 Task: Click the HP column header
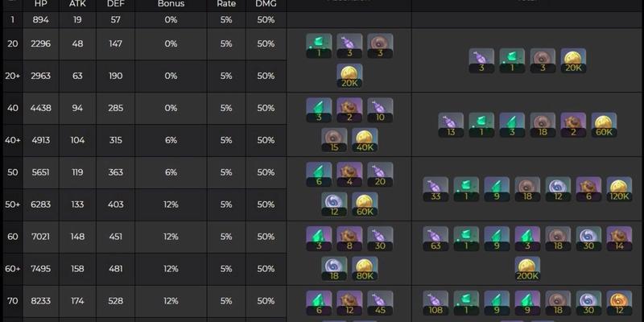click(41, 5)
